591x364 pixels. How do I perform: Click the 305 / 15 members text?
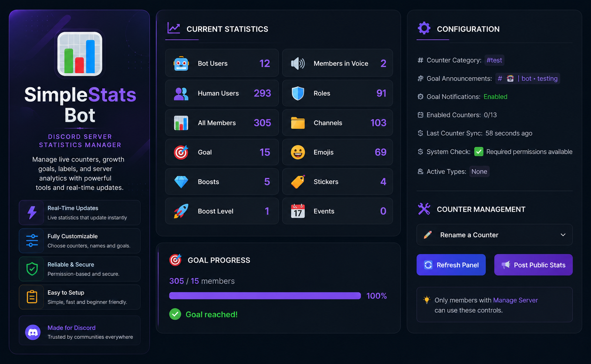pos(202,281)
